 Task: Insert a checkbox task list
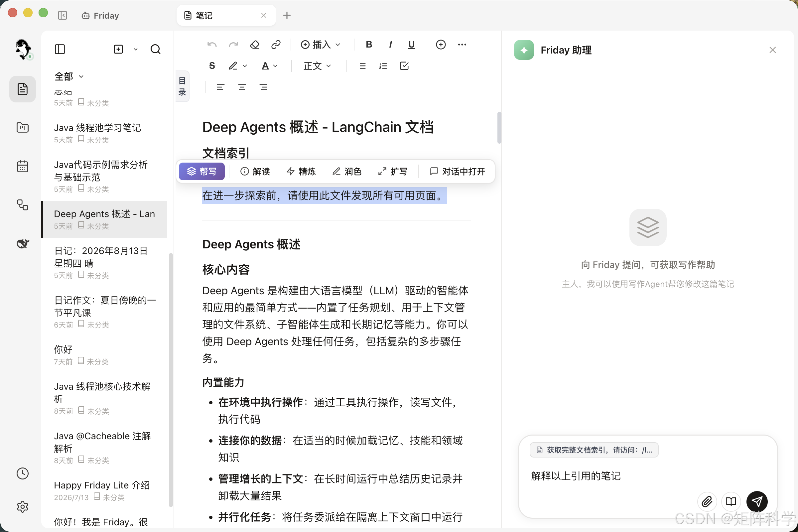[404, 66]
